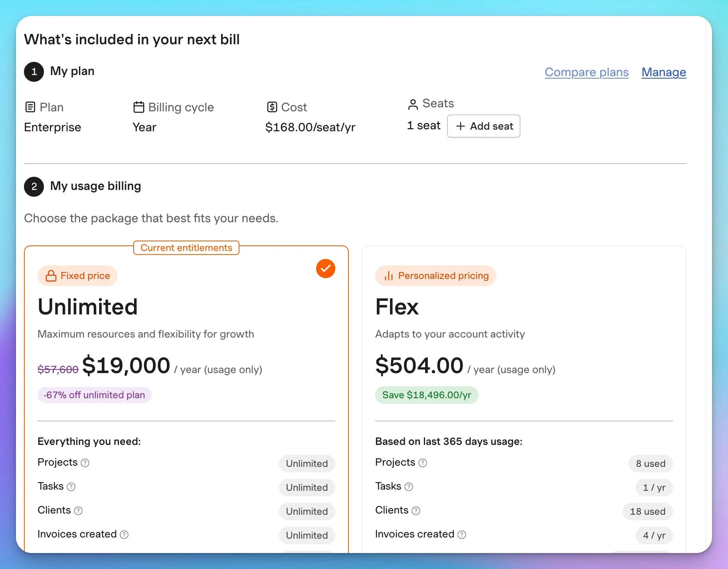Screen dimensions: 728x569
Task: Click the -67% off unlimited plan badge
Action: (95, 395)
